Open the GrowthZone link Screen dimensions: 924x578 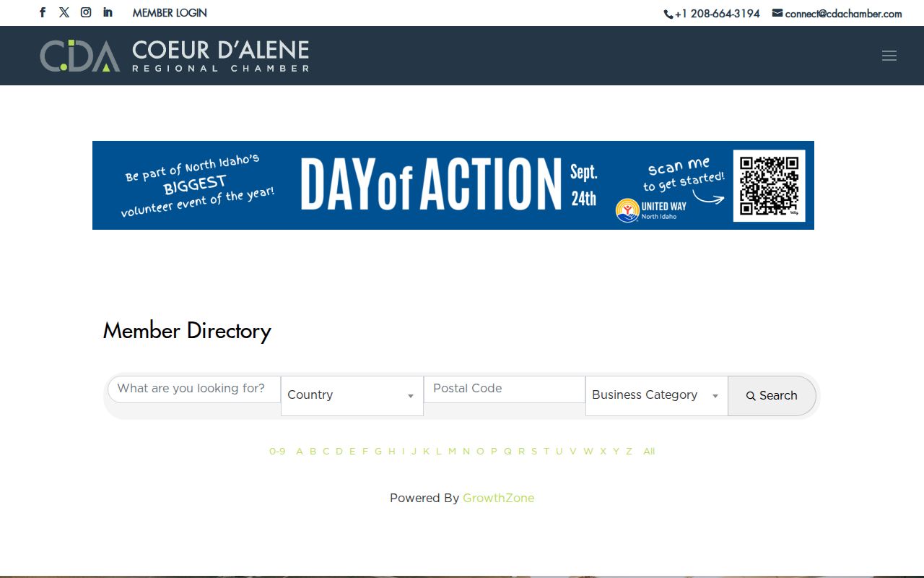point(499,498)
